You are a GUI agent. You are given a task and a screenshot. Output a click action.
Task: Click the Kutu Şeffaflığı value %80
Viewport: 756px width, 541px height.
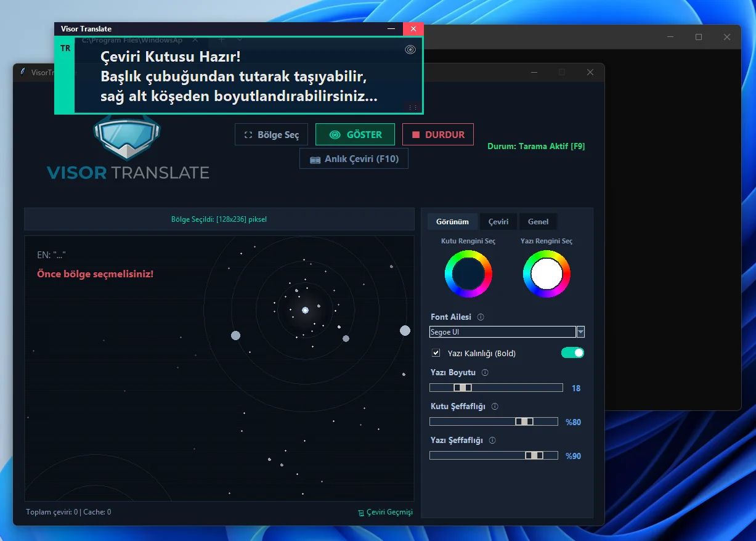[x=573, y=422]
